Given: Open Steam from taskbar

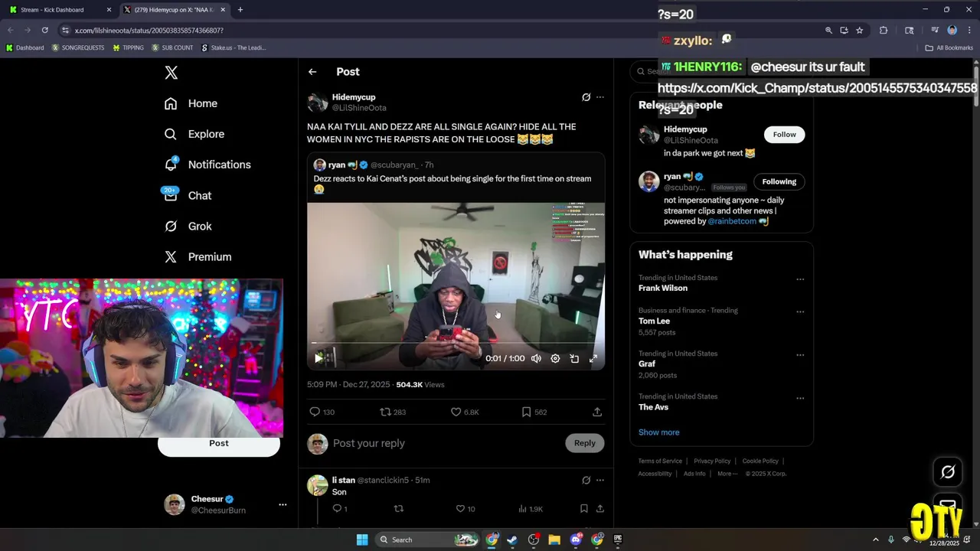Looking at the screenshot, I should click(512, 540).
